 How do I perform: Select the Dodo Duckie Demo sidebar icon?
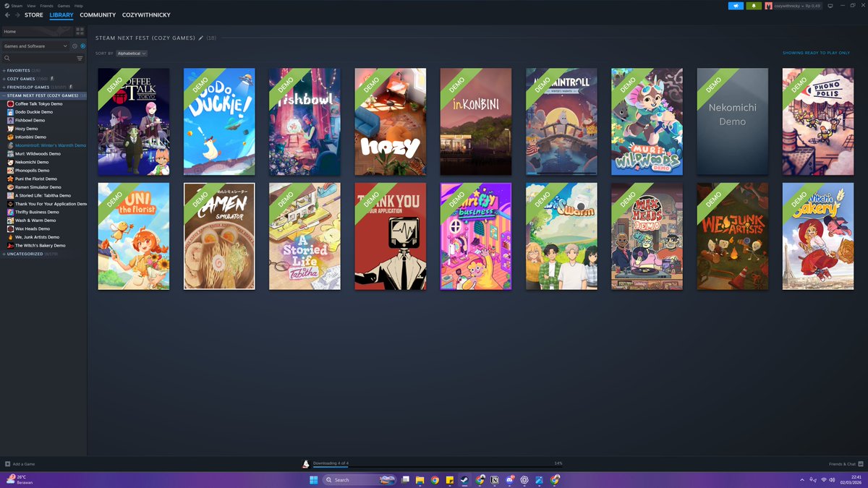coord(10,112)
